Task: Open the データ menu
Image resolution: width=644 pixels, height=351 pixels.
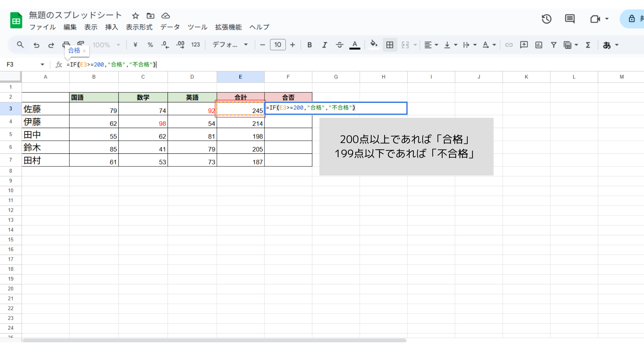Action: (170, 27)
